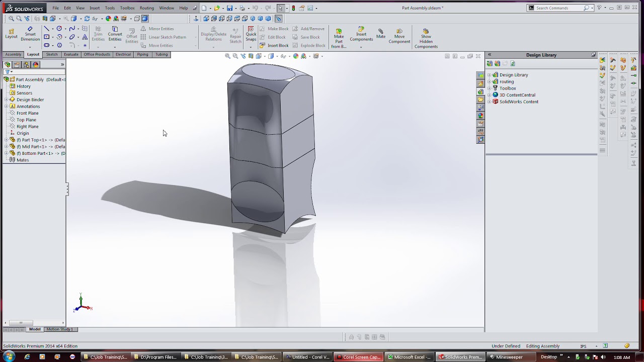Click Insert Block button
The width and height of the screenshot is (644, 362).
tap(274, 45)
